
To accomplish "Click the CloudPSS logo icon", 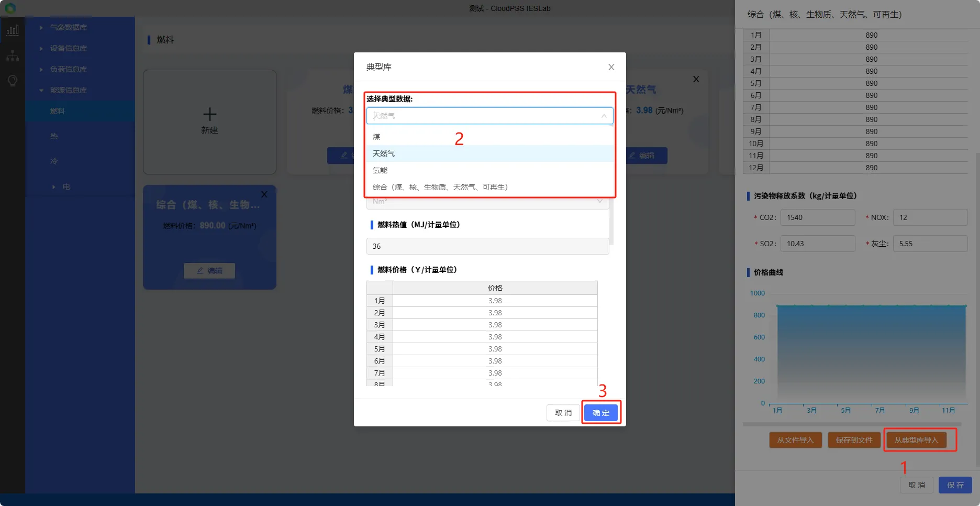I will click(10, 8).
